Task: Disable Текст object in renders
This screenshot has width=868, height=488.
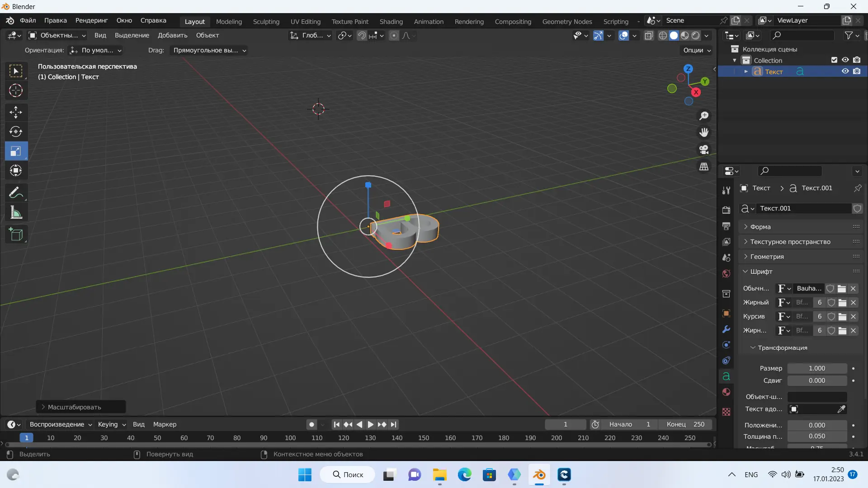Action: point(857,71)
